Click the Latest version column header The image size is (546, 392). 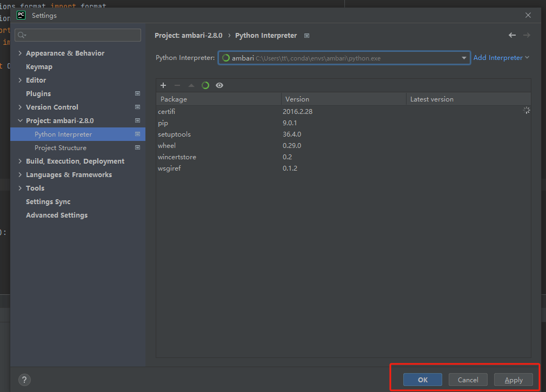[x=469, y=99]
